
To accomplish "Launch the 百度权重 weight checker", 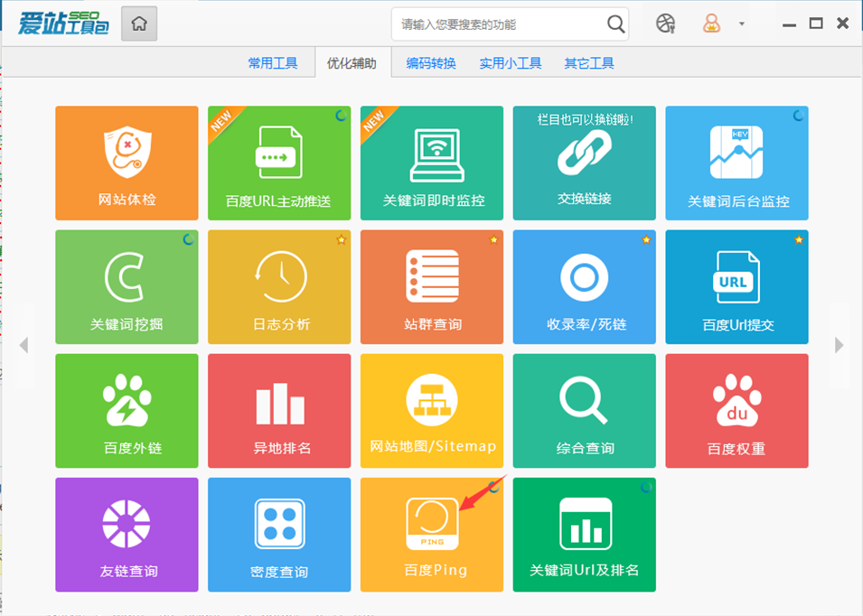I will click(736, 410).
